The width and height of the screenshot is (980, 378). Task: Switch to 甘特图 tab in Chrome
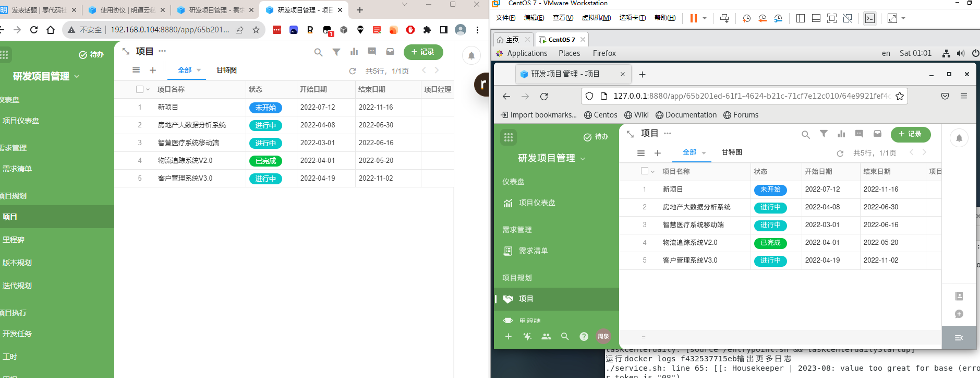click(226, 70)
